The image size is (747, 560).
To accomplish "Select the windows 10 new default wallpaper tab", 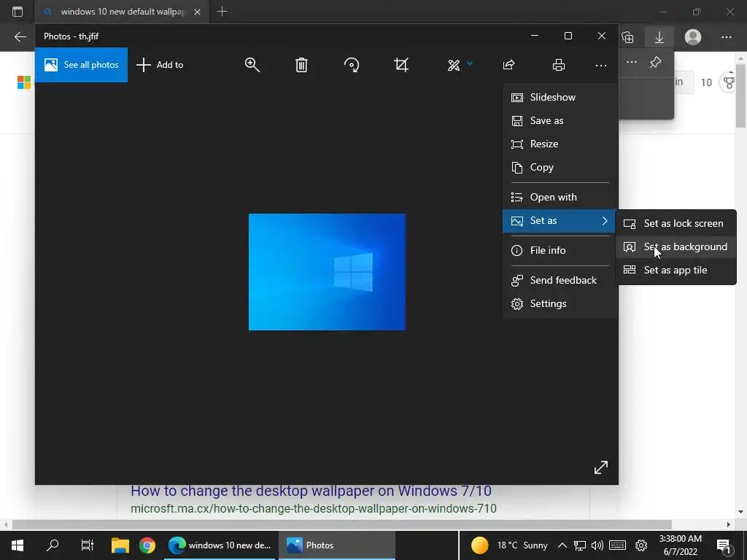I will point(123,12).
